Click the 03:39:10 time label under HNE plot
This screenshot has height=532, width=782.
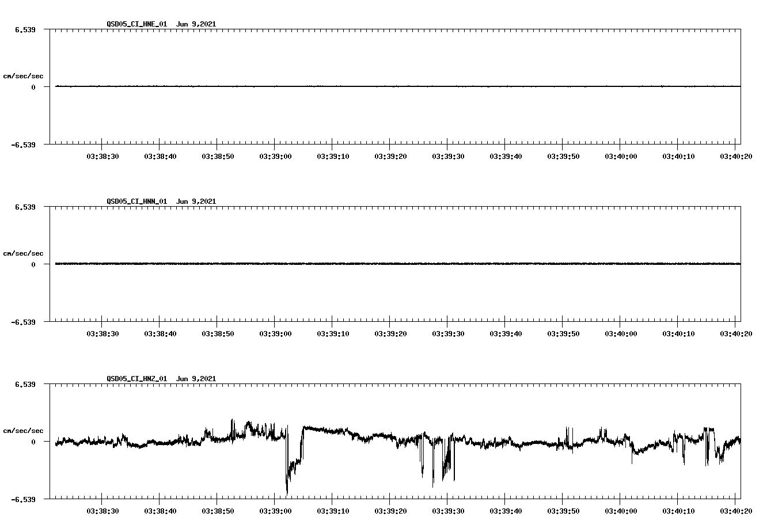tap(333, 156)
